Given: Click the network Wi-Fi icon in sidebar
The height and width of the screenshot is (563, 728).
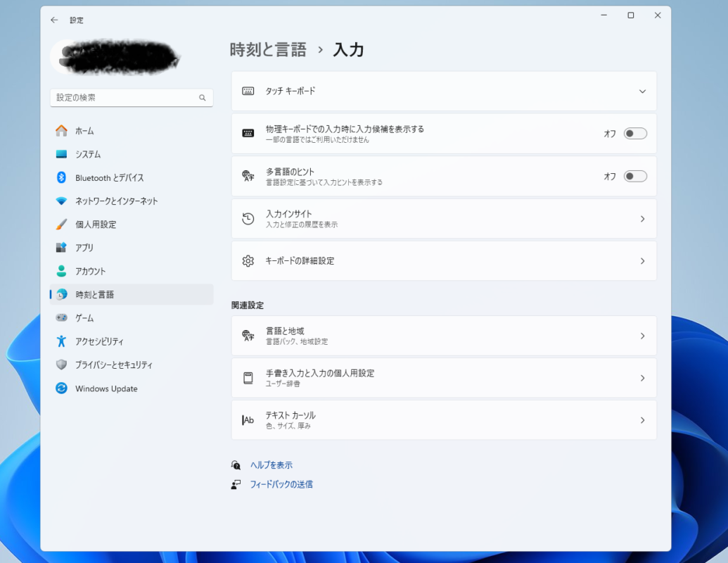Looking at the screenshot, I should pos(61,201).
